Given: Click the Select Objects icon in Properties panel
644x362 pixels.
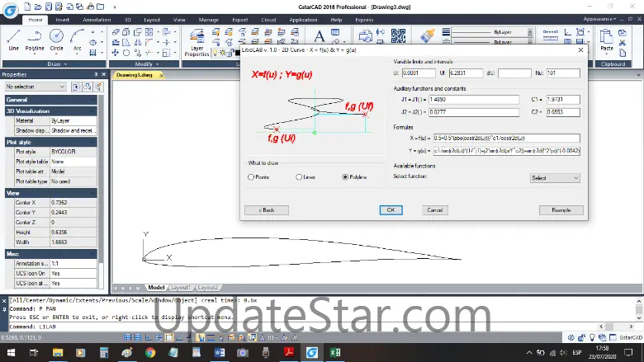Looking at the screenshot, I should (87, 87).
